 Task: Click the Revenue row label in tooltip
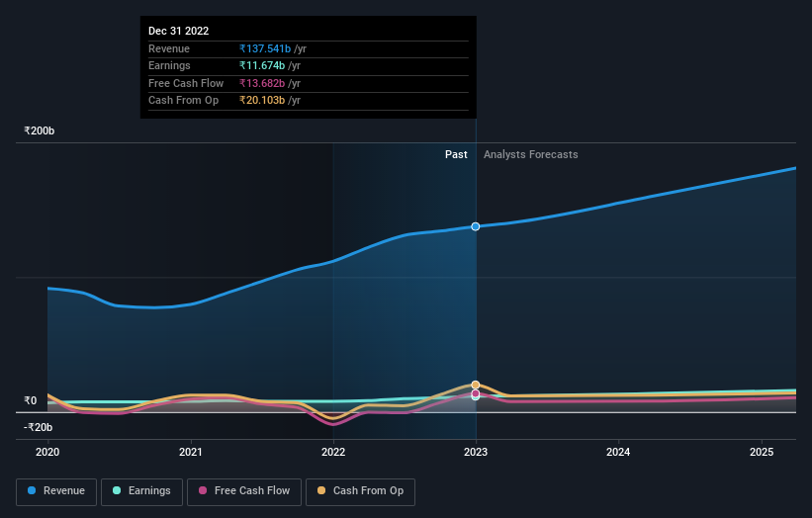point(169,48)
